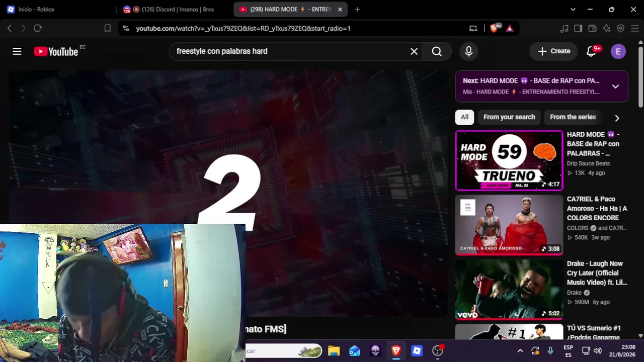644x362 pixels.
Task: Switch to the Inicio - Roblox tab
Action: (58, 10)
